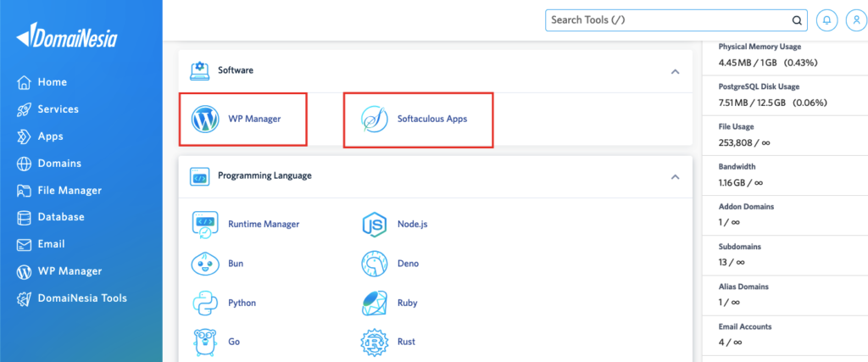Open the Runtime Manager link
Viewport: 868px width, 362px height.
point(264,225)
